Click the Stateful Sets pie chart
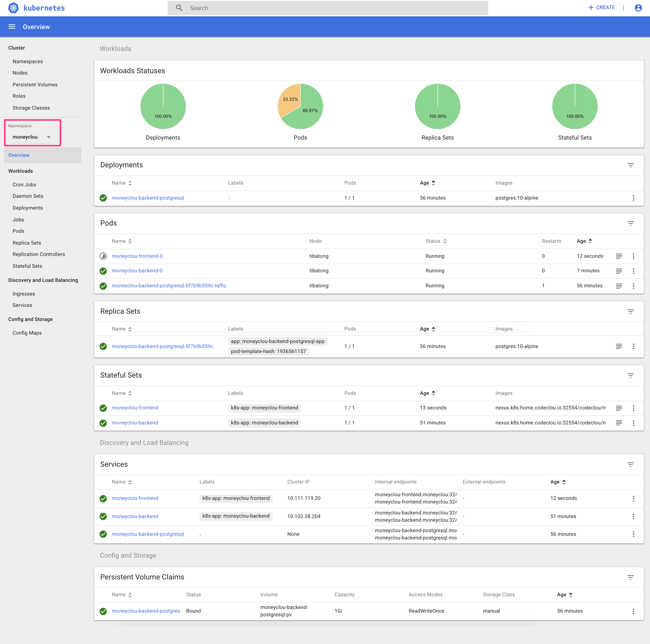 click(x=575, y=106)
